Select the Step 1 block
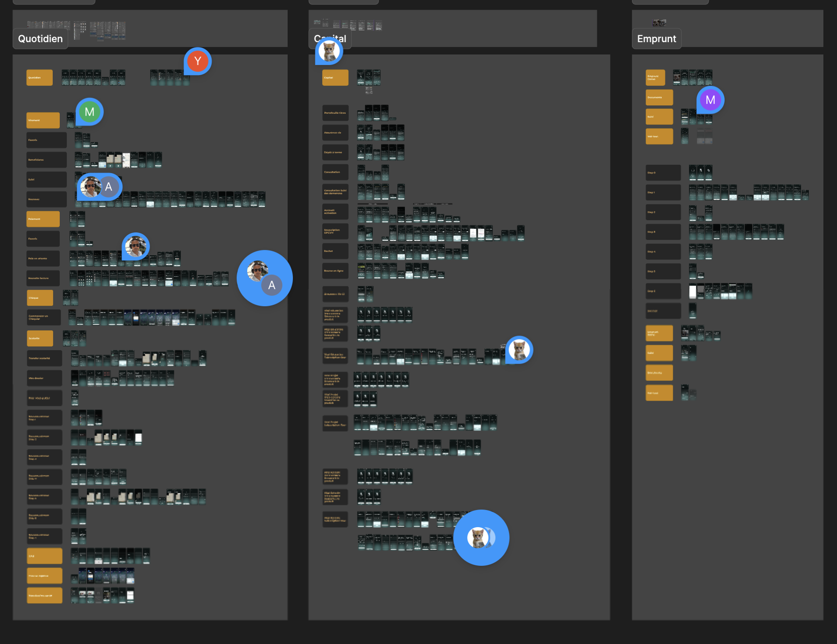The width and height of the screenshot is (837, 644). coord(664,192)
